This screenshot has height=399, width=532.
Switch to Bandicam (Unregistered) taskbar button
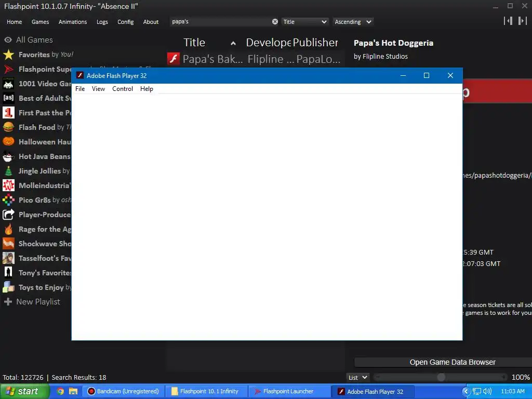pos(124,391)
